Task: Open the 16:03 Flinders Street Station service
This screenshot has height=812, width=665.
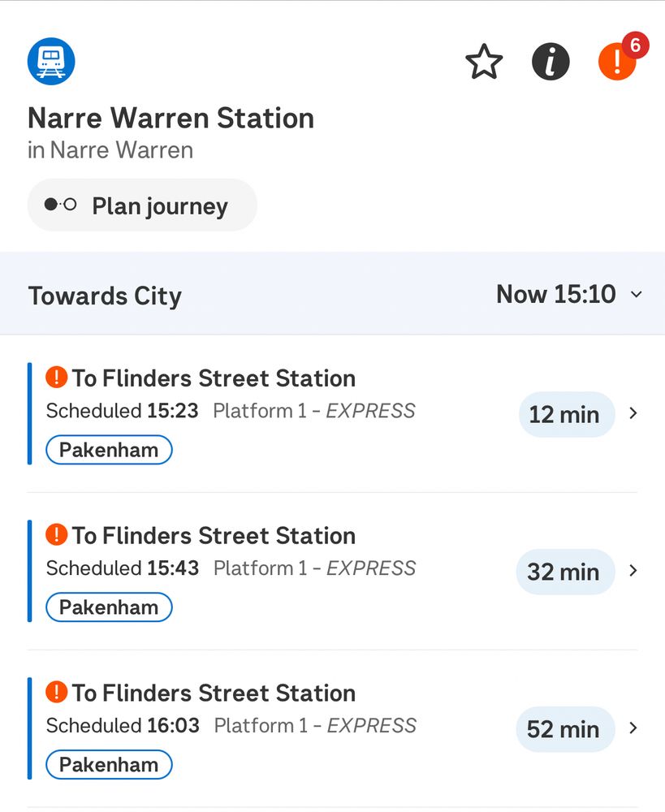Action: (214, 693)
